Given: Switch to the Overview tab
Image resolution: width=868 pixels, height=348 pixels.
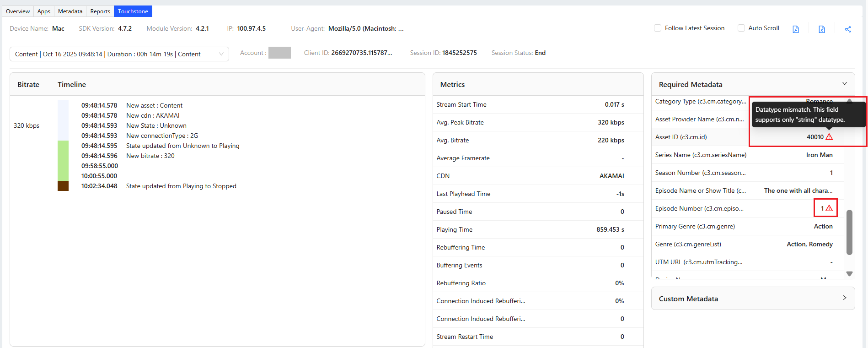Looking at the screenshot, I should click(x=18, y=11).
